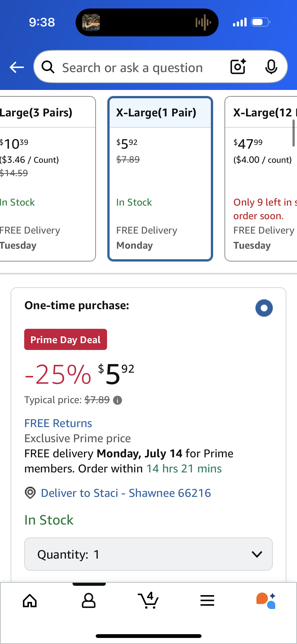Tap the microphone voice search icon
This screenshot has height=644, width=297.
coord(271,67)
